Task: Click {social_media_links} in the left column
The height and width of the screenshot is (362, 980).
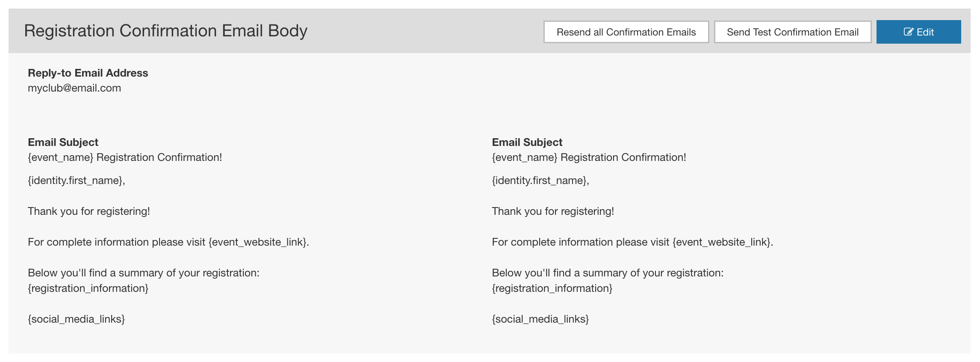Action: 76,319
